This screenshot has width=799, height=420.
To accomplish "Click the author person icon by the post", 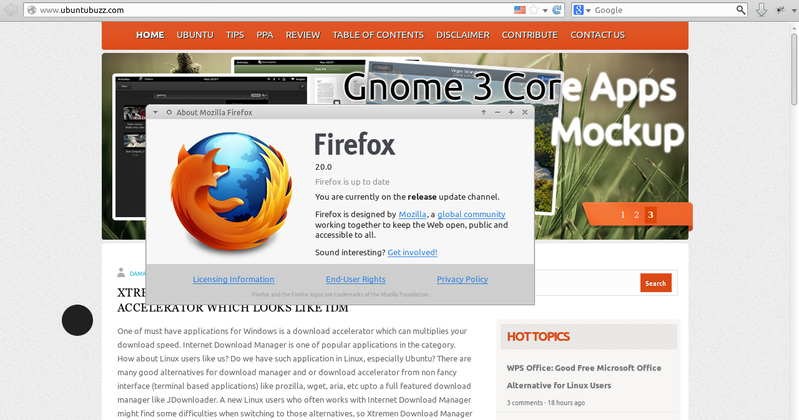I will point(121,273).
